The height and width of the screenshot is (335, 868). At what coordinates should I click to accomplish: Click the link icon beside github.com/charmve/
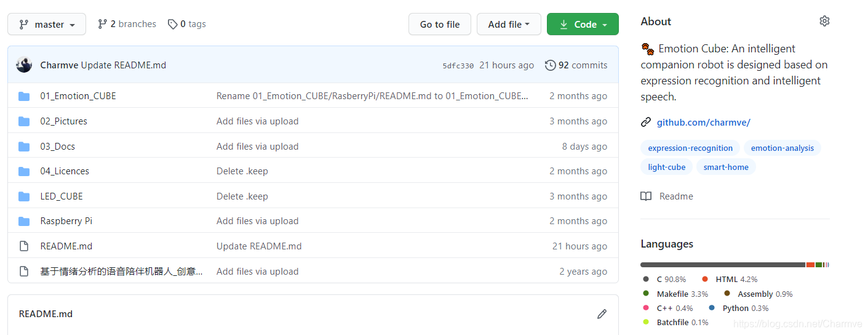(x=646, y=122)
